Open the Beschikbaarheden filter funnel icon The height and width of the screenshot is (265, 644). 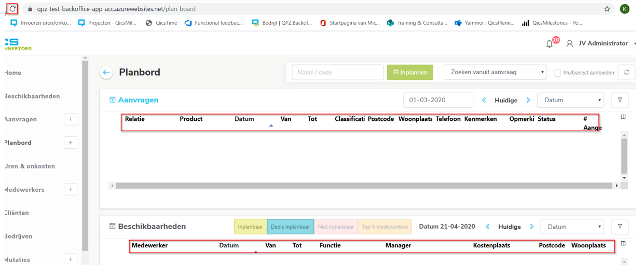coord(620,227)
